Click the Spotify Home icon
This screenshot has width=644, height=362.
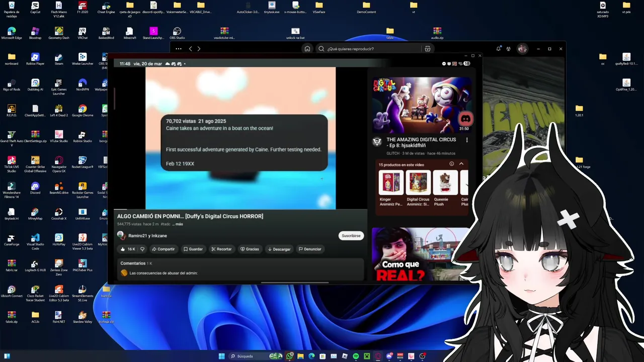307,49
